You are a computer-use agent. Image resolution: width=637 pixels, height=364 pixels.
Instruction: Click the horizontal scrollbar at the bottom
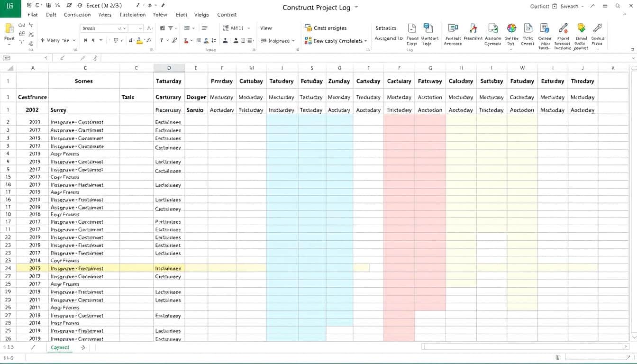(526, 347)
